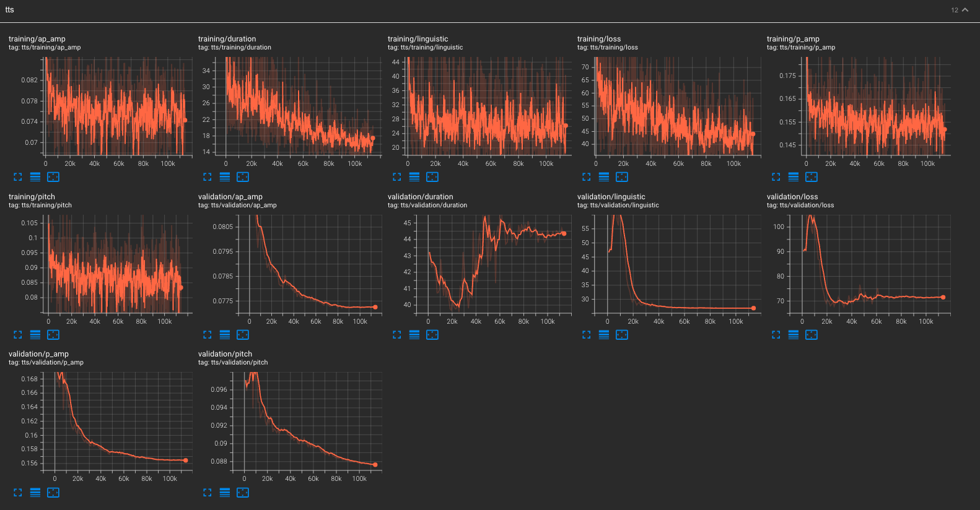Screen dimensions: 980x510
Task: Fit domain to data on training/p_amp chart
Action: tap(812, 177)
